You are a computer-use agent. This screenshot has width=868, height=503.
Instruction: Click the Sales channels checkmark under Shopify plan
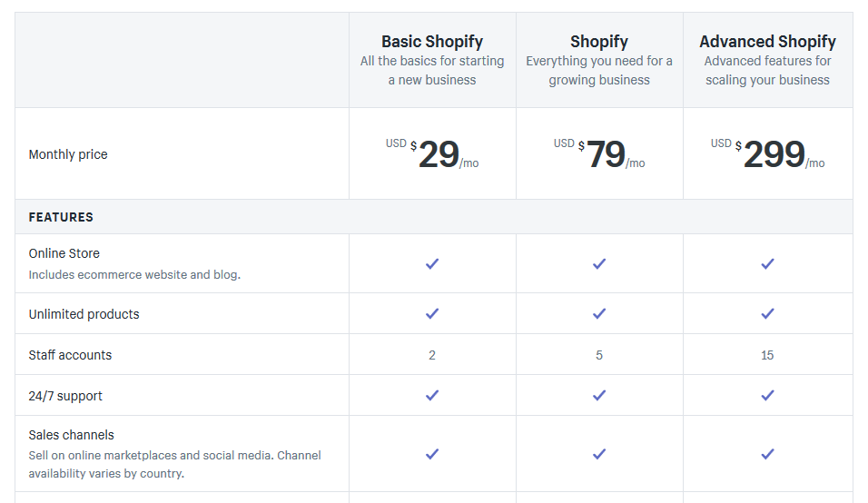(599, 454)
